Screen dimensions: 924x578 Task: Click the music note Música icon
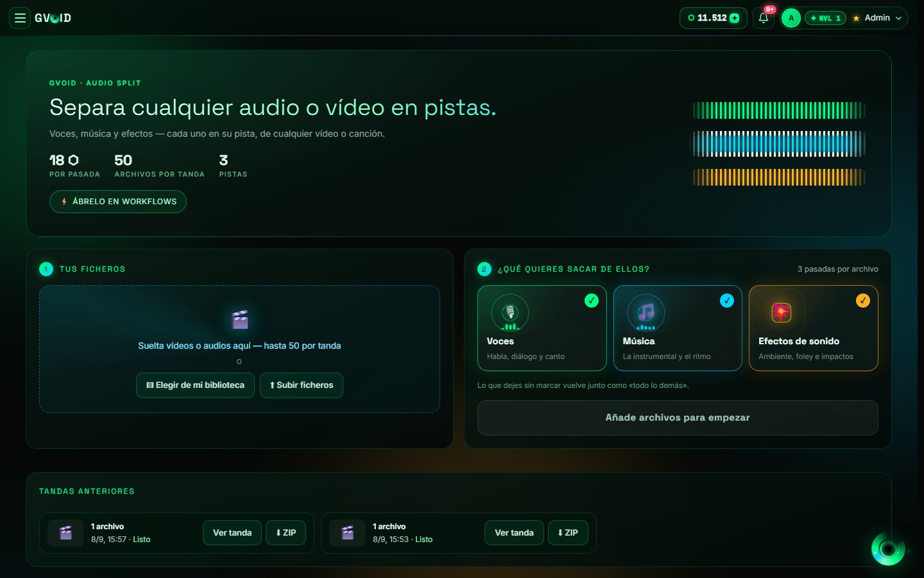[646, 313]
